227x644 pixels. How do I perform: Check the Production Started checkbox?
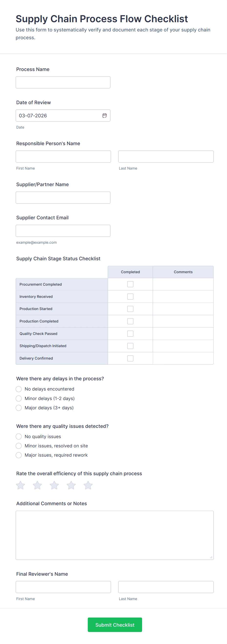130,309
